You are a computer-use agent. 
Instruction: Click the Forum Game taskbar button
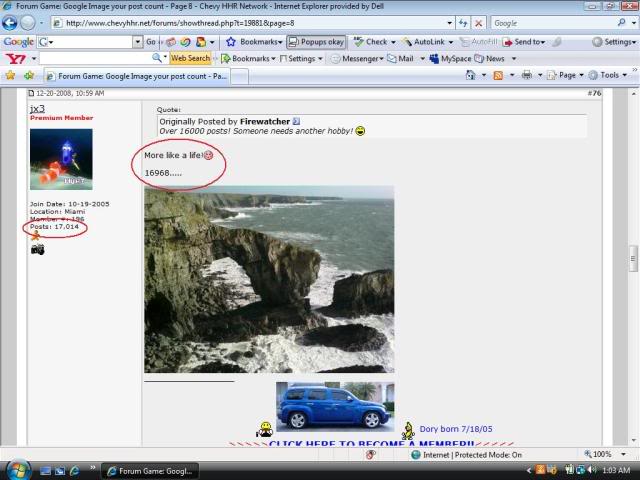150,471
